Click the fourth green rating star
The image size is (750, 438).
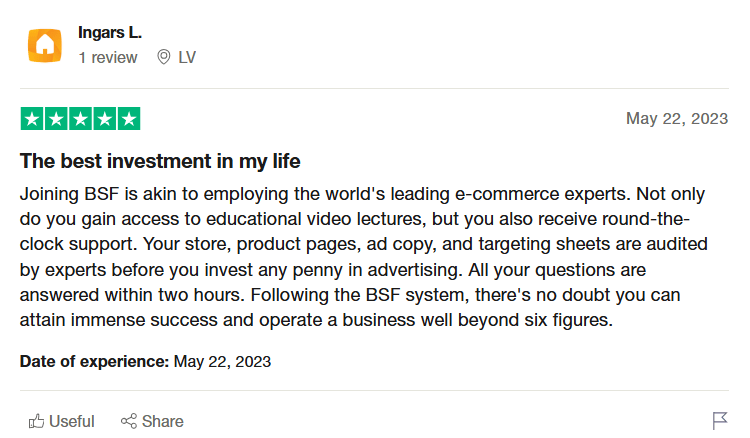pos(105,119)
